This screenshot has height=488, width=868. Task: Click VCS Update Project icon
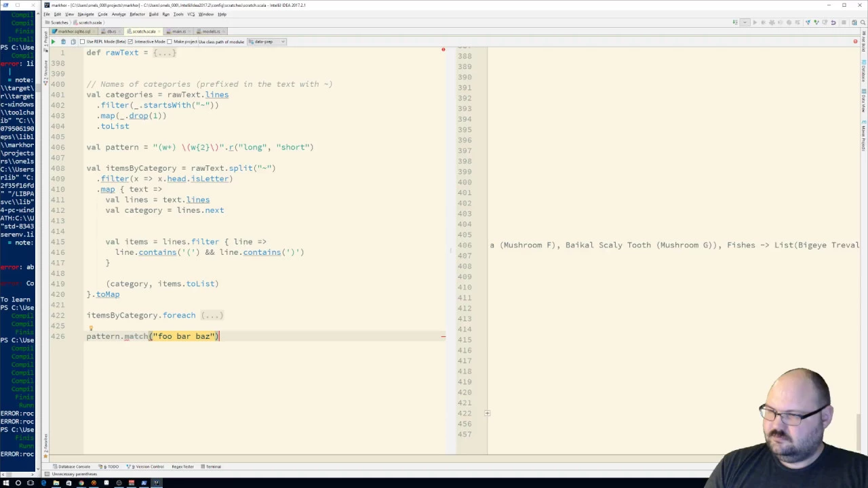(808, 22)
